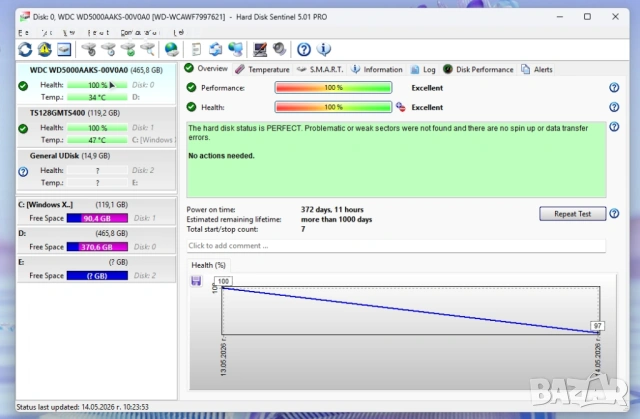
Task: Click the Performance 100 % gradient bar
Action: tap(333, 88)
